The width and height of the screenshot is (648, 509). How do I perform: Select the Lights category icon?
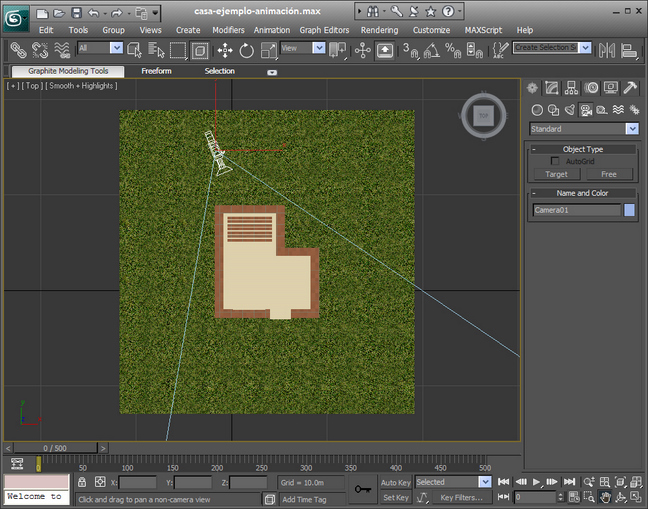click(x=569, y=109)
